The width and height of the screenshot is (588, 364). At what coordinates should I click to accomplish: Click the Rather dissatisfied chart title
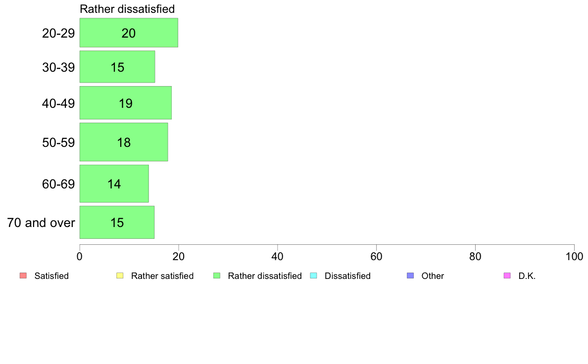(x=127, y=9)
